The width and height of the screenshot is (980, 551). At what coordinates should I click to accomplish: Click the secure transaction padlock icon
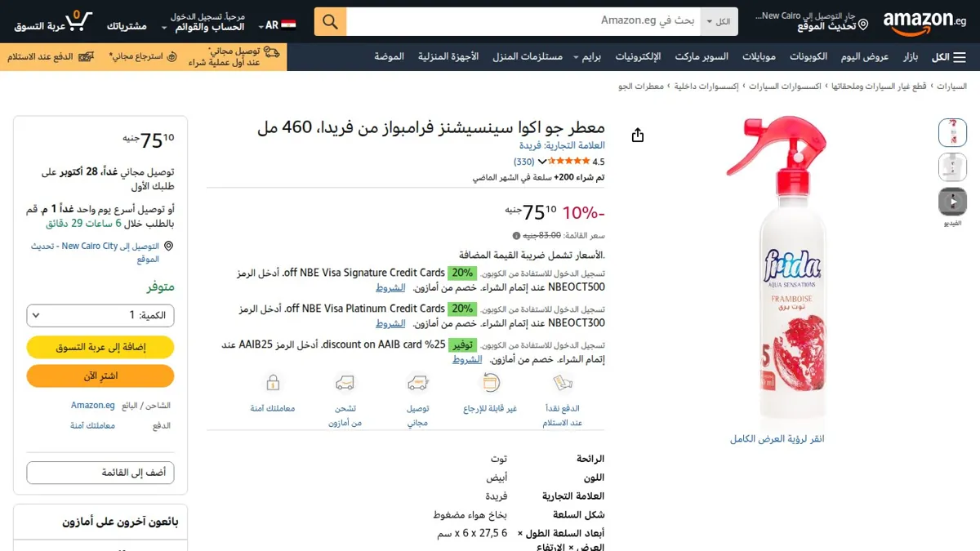click(273, 383)
